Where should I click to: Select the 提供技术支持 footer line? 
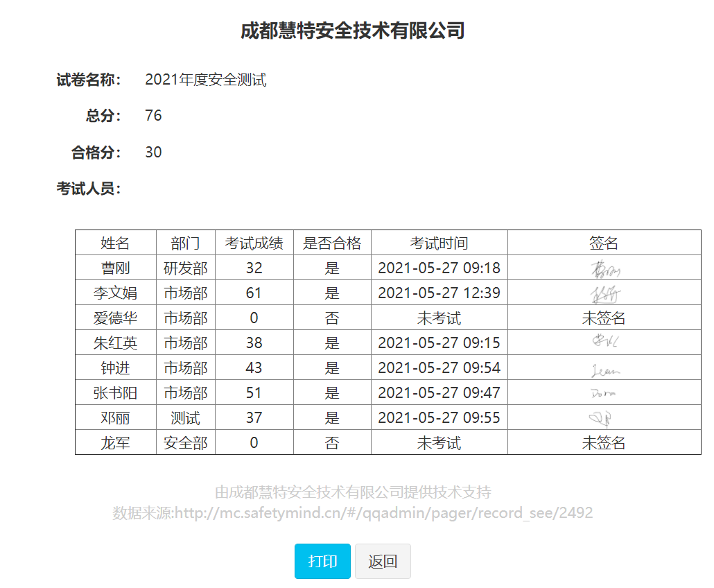(x=353, y=492)
